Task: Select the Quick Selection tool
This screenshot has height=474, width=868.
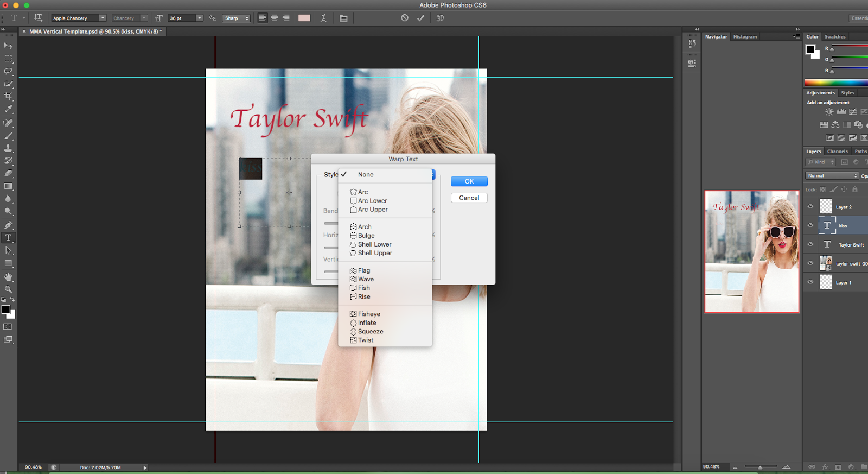Action: click(x=8, y=84)
